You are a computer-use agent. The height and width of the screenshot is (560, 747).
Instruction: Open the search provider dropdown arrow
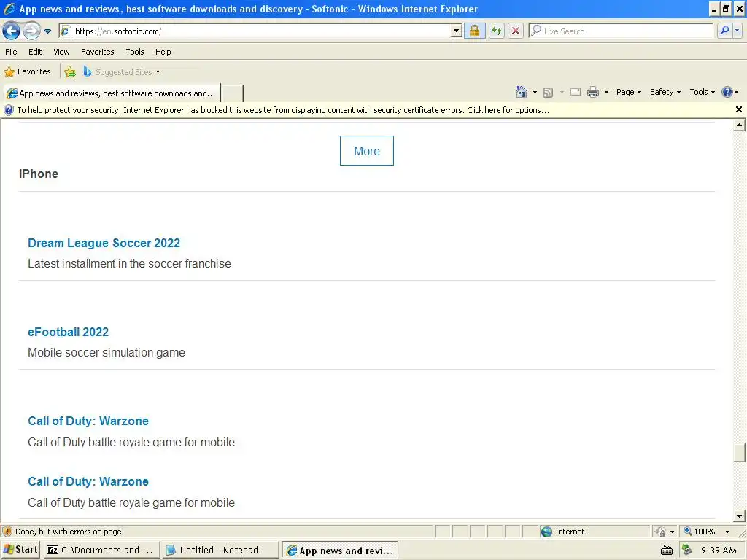738,31
